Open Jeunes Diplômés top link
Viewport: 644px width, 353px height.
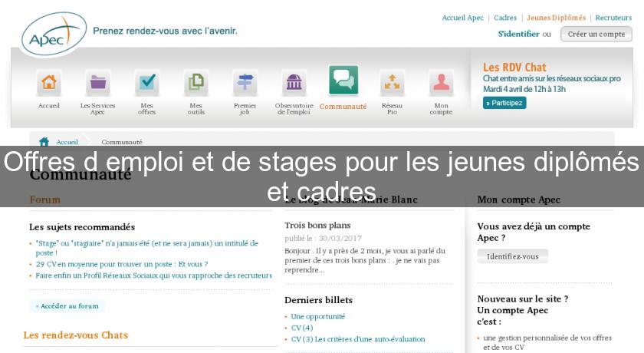[556, 18]
